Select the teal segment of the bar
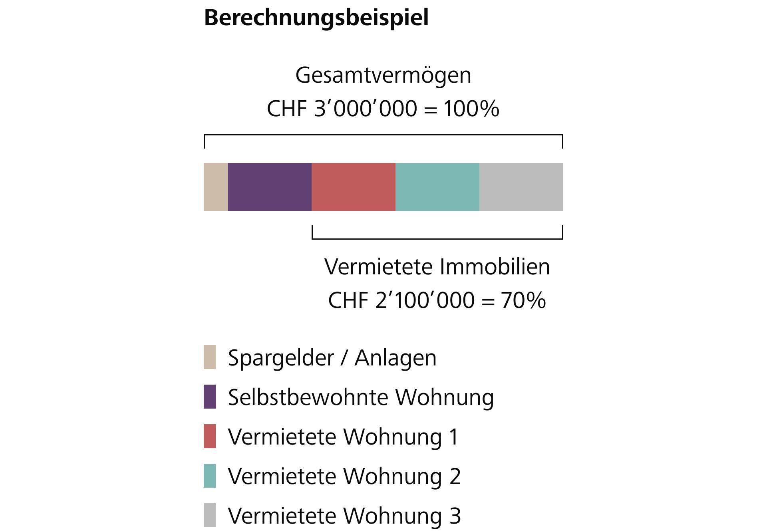767x532 pixels. (x=437, y=187)
